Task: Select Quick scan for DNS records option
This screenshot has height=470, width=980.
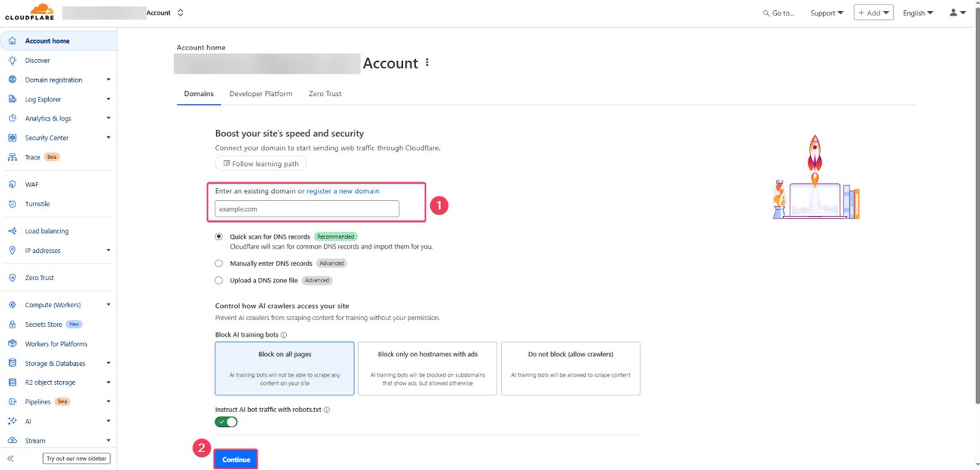Action: point(219,237)
